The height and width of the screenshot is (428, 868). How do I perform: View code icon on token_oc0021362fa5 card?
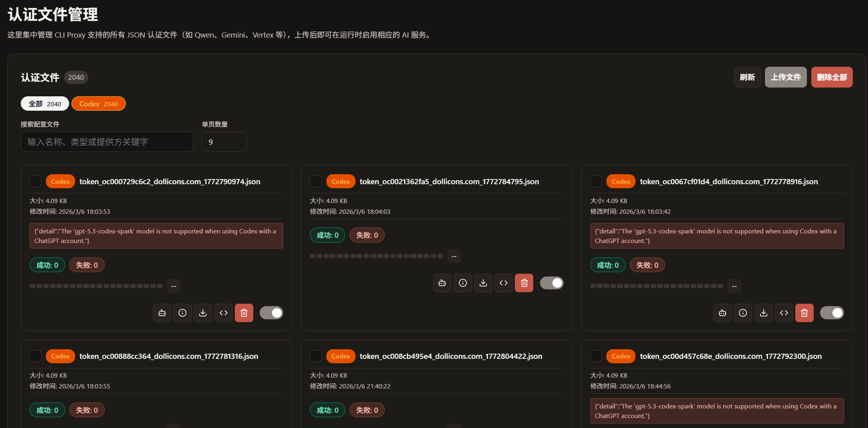coord(504,283)
